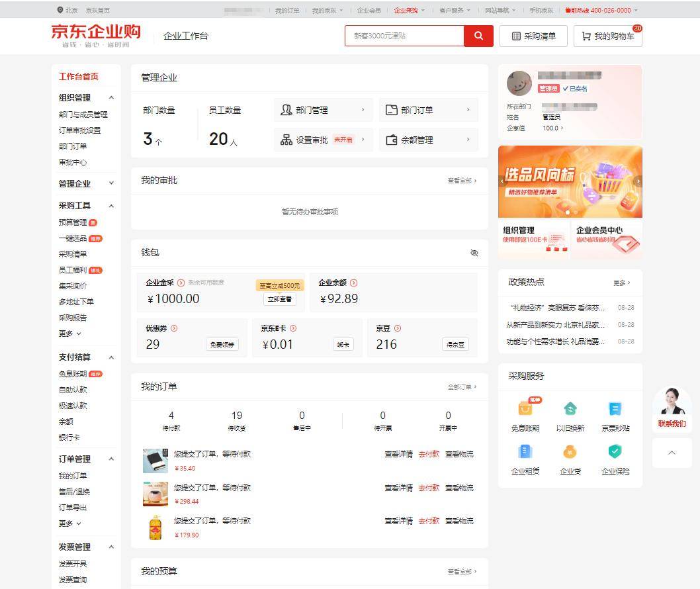Click the 京东E卡 info question icon
The image size is (700, 589).
coord(293,328)
